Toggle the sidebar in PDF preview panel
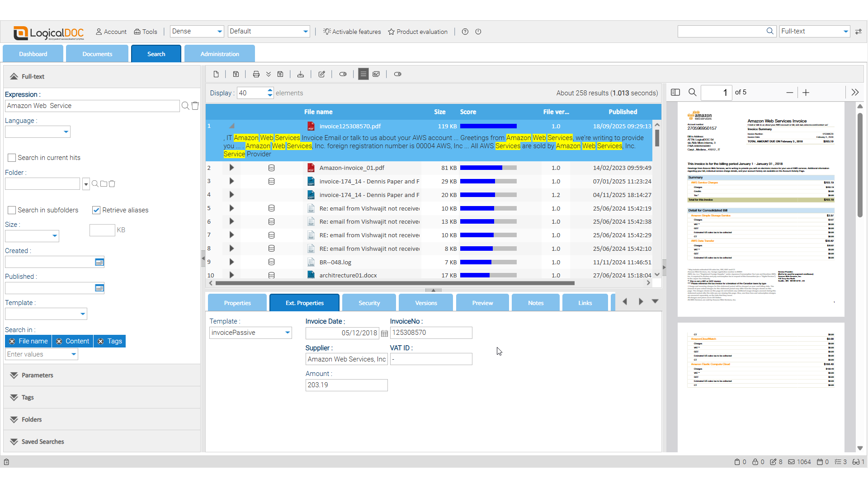 (675, 92)
